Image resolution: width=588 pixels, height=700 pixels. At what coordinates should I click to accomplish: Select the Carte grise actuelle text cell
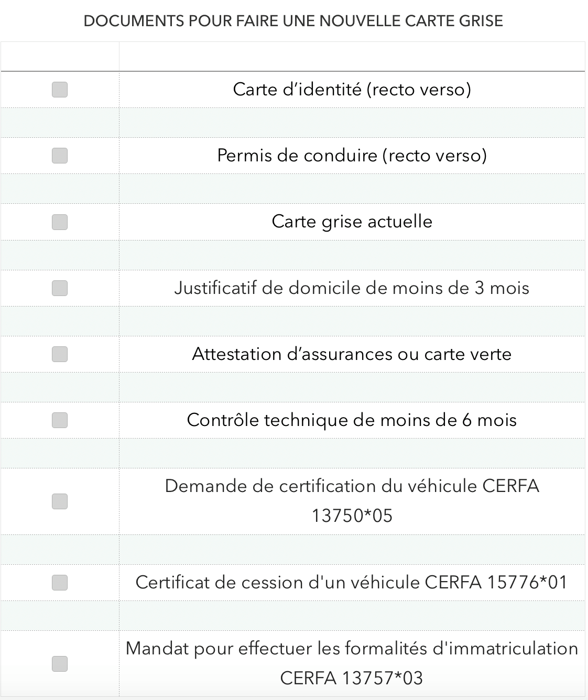(x=352, y=222)
